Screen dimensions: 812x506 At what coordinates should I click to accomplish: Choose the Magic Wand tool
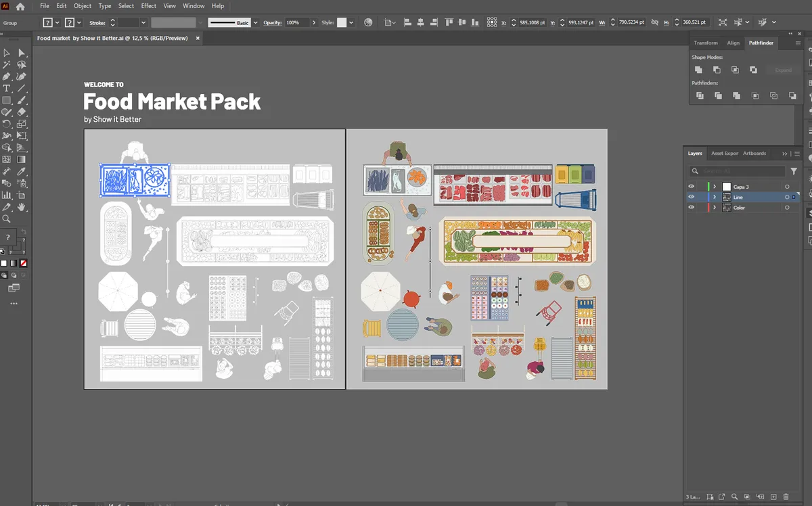[x=7, y=65]
